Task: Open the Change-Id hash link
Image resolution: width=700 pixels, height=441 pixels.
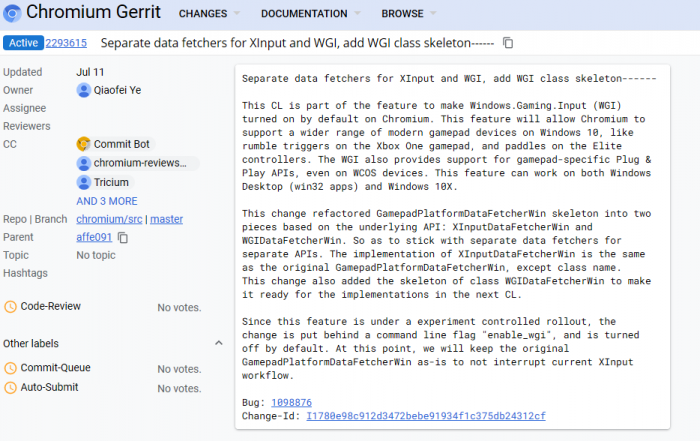Action: coord(425,415)
